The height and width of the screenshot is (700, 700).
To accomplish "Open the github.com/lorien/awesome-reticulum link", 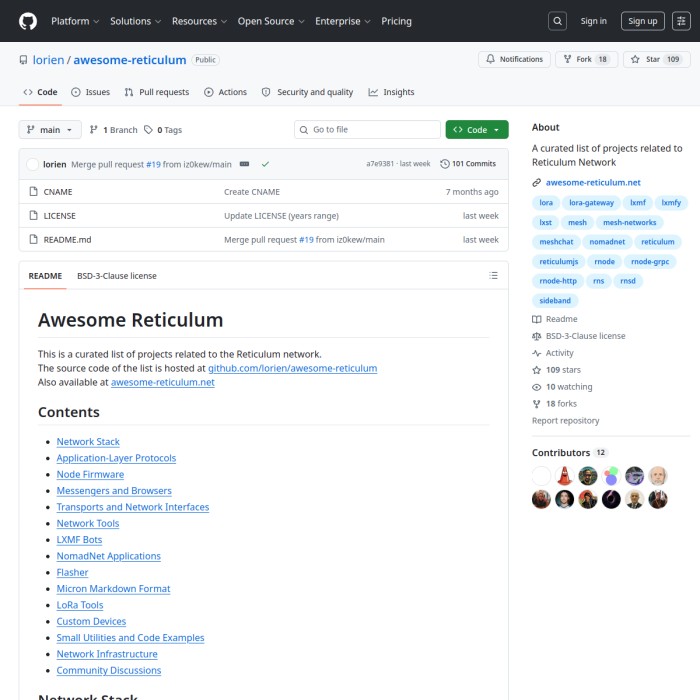I will point(292,369).
